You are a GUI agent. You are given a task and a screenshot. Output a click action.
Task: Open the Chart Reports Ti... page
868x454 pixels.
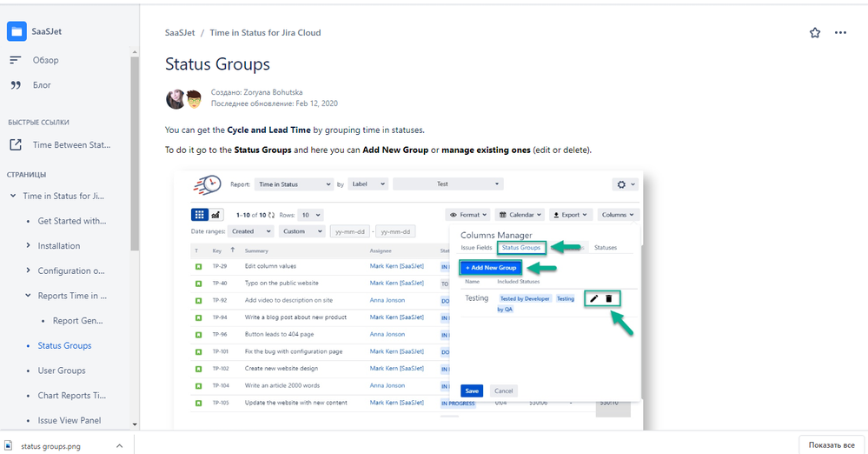pos(72,395)
